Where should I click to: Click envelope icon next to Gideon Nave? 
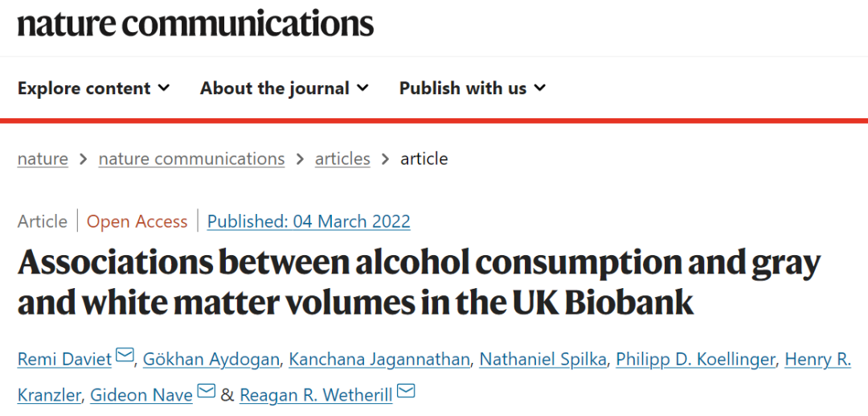click(207, 392)
